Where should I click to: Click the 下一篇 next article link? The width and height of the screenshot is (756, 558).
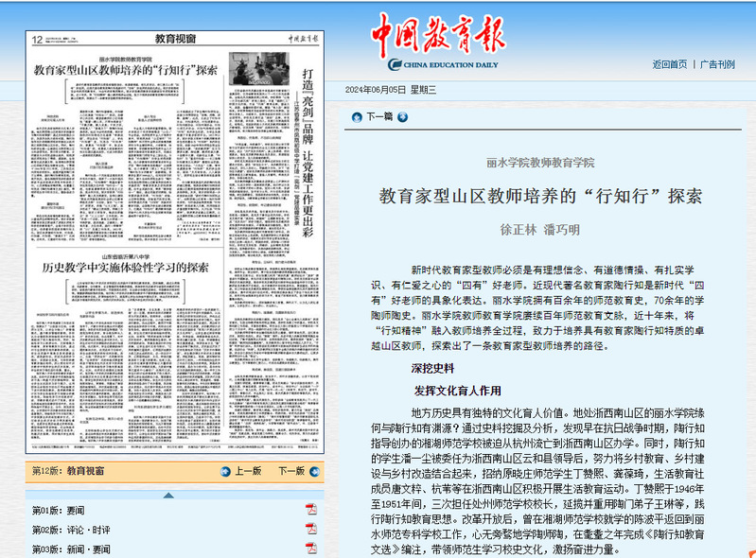click(x=379, y=117)
